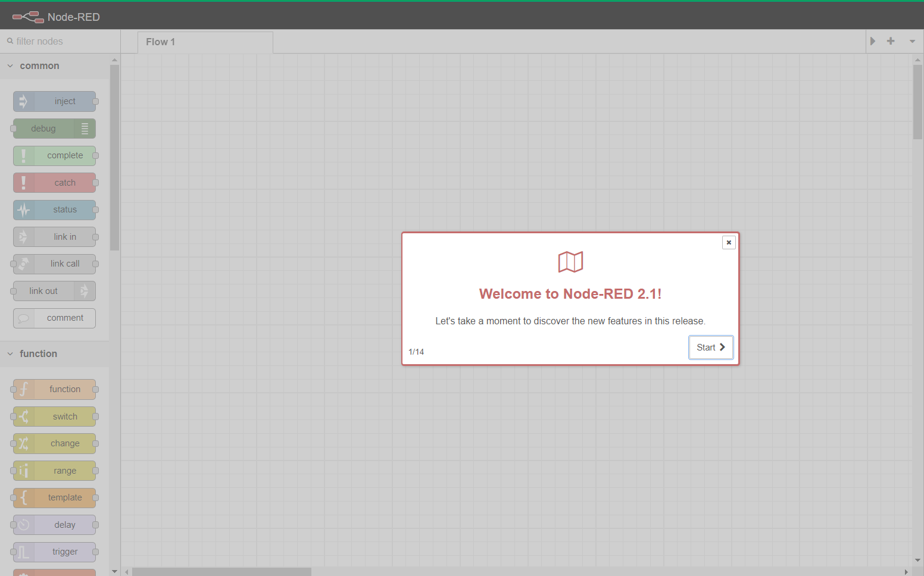The height and width of the screenshot is (576, 924).
Task: Select the trigger node
Action: pyautogui.click(x=55, y=552)
